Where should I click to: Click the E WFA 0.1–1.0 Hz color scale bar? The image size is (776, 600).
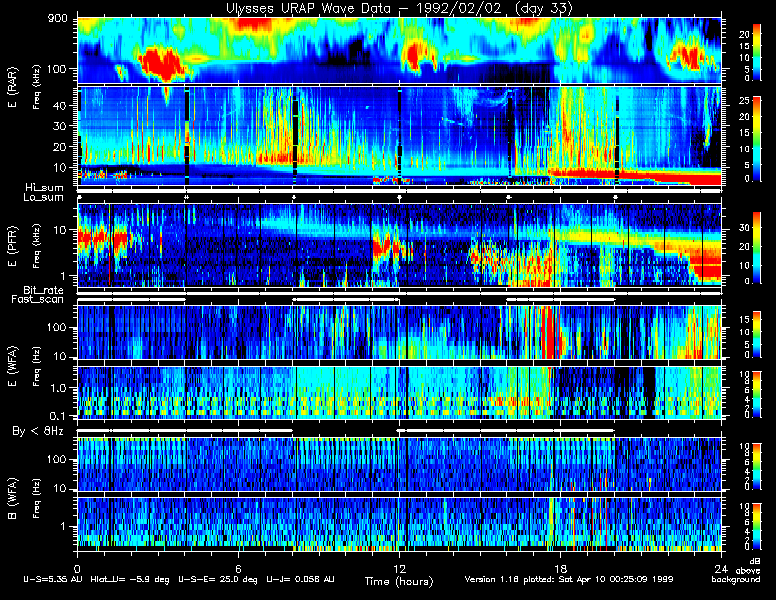click(x=757, y=395)
